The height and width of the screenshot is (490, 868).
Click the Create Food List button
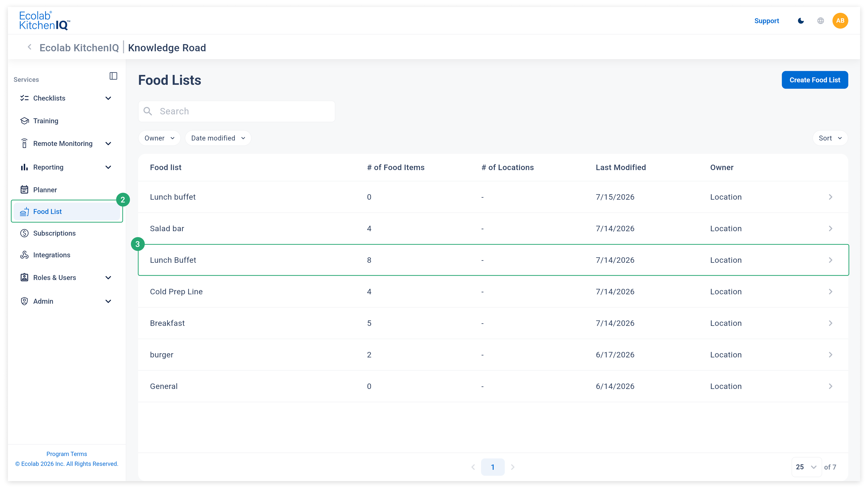[x=815, y=80]
